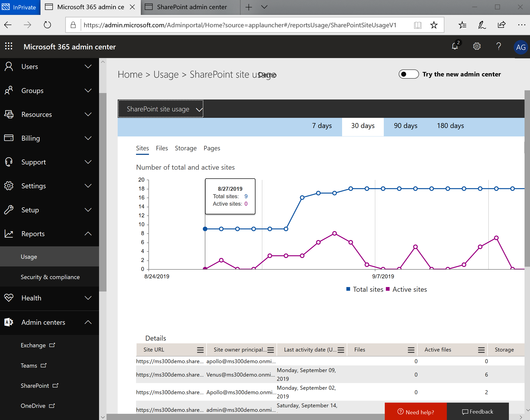Toggle Try the new admin center
530x420 pixels.
coord(409,74)
